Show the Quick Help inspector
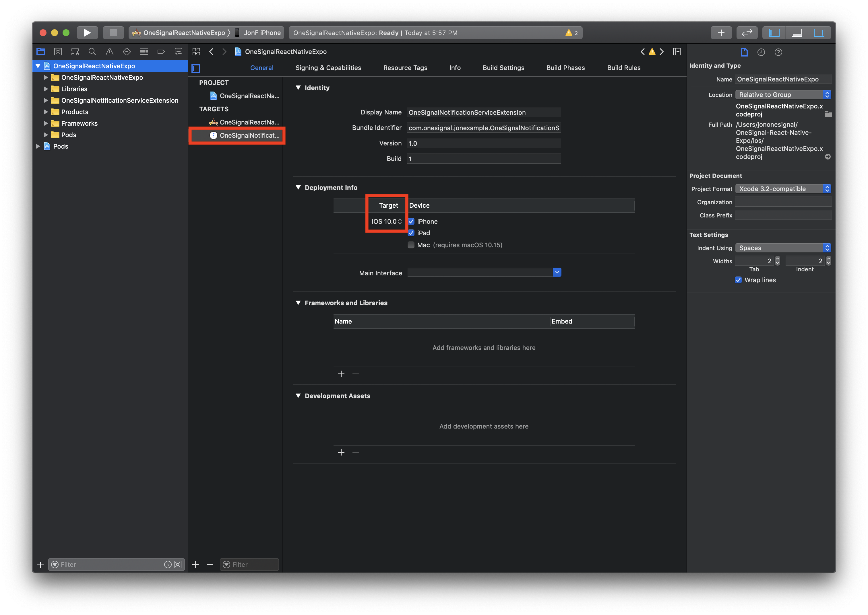The height and width of the screenshot is (615, 868). click(778, 52)
